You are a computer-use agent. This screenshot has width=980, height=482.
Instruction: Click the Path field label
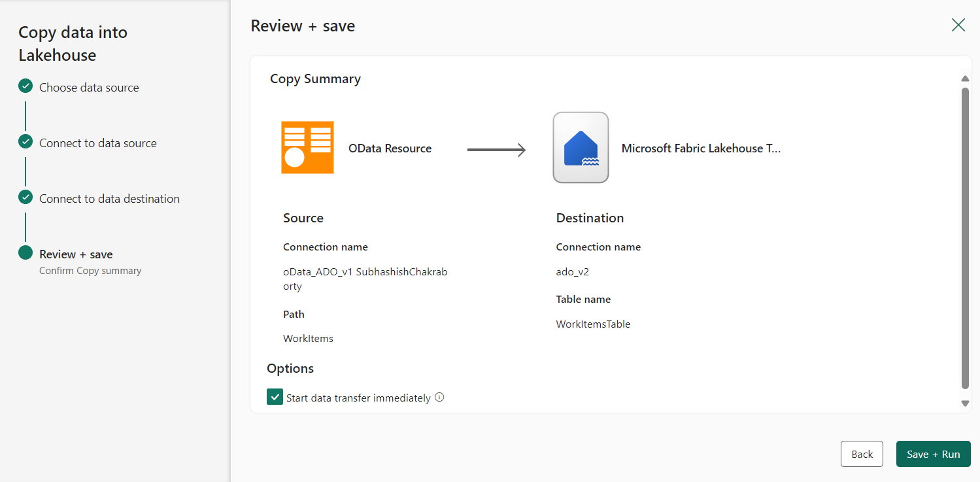(x=294, y=315)
